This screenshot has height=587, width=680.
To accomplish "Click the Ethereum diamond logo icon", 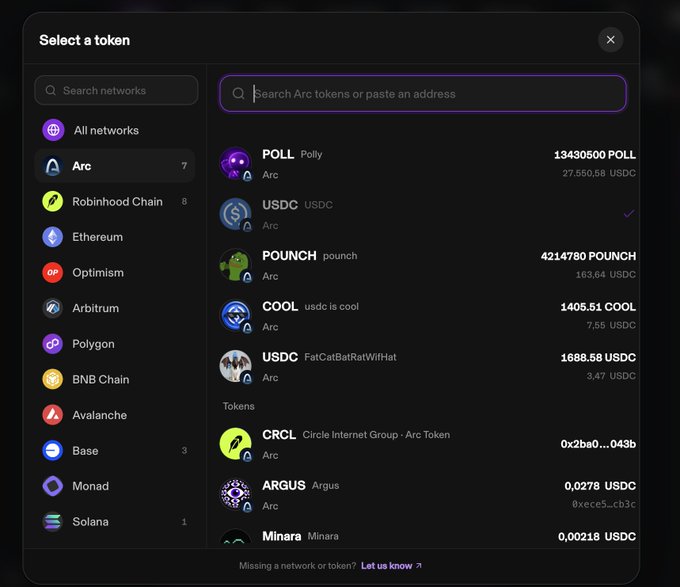I will pos(53,237).
